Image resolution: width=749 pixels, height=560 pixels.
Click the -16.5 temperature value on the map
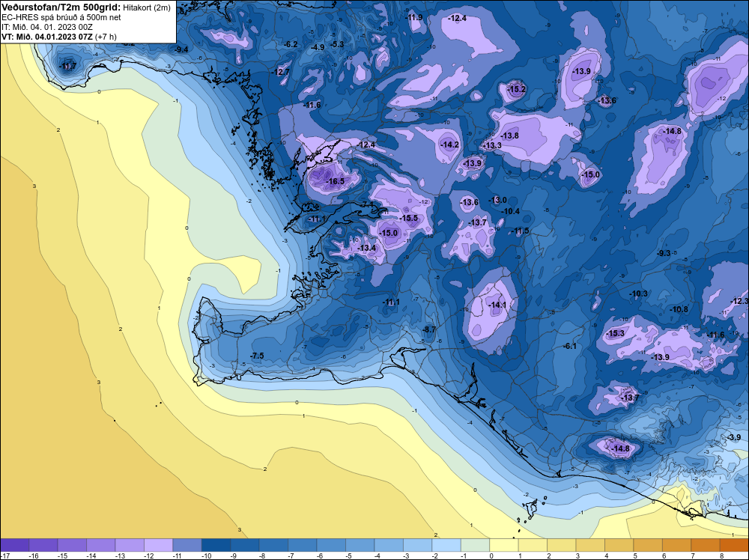336,181
